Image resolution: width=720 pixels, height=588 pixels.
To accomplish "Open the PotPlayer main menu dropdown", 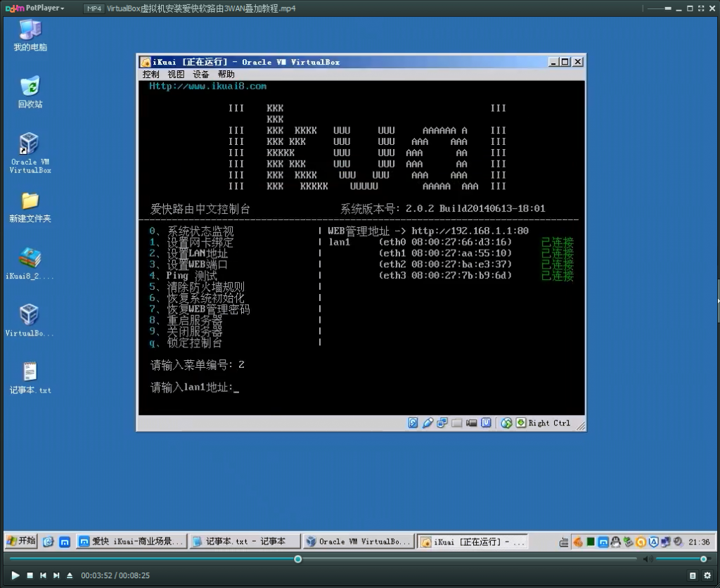I will (35, 8).
